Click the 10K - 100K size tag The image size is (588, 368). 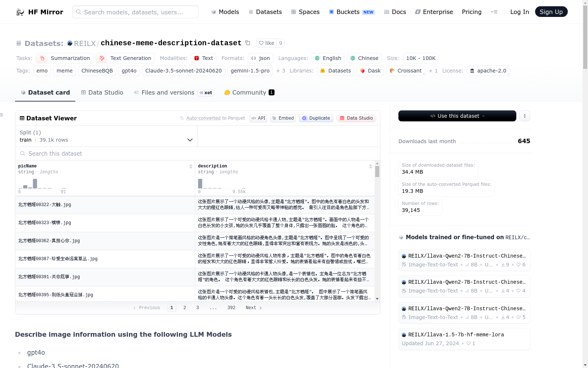pyautogui.click(x=421, y=58)
